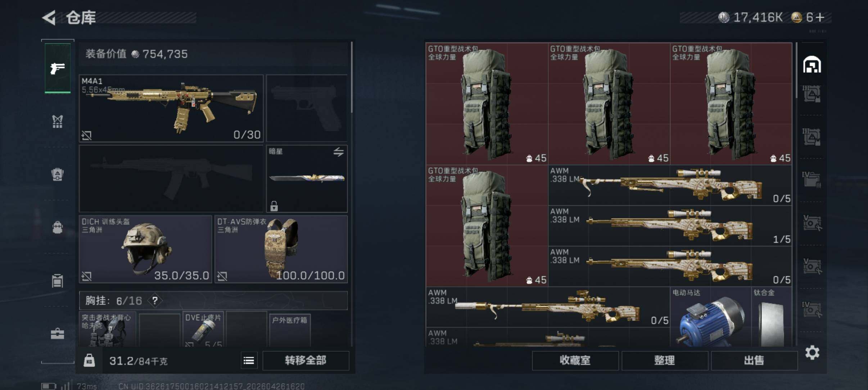Image resolution: width=868 pixels, height=390 pixels.
Task: Select the weapons pistol tab in left sidebar
Action: pos(58,68)
